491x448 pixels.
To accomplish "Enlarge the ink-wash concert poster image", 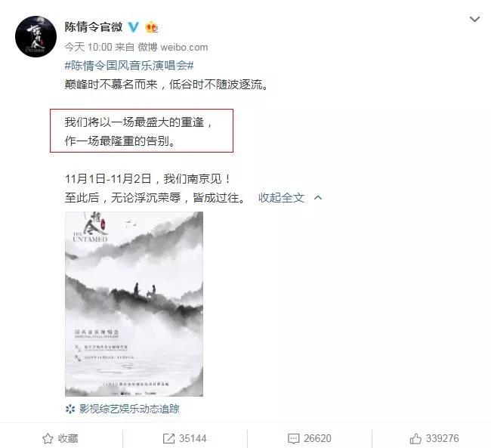I will pyautogui.click(x=134, y=304).
